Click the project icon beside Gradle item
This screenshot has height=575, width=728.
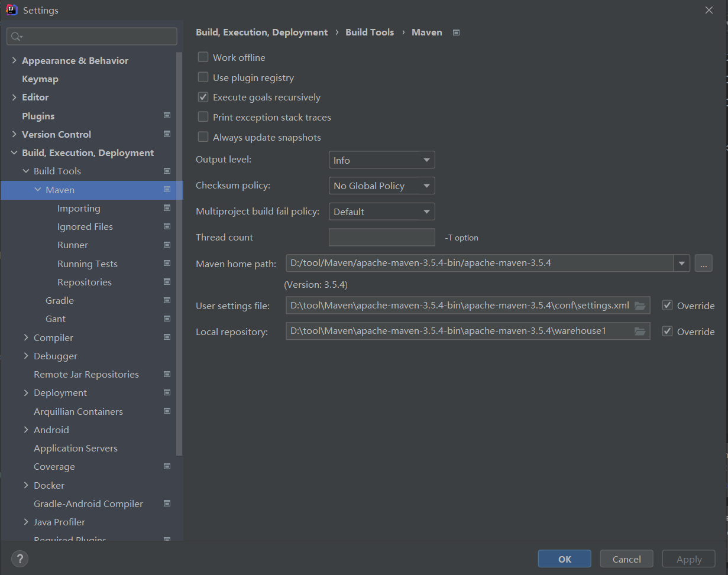pos(167,300)
